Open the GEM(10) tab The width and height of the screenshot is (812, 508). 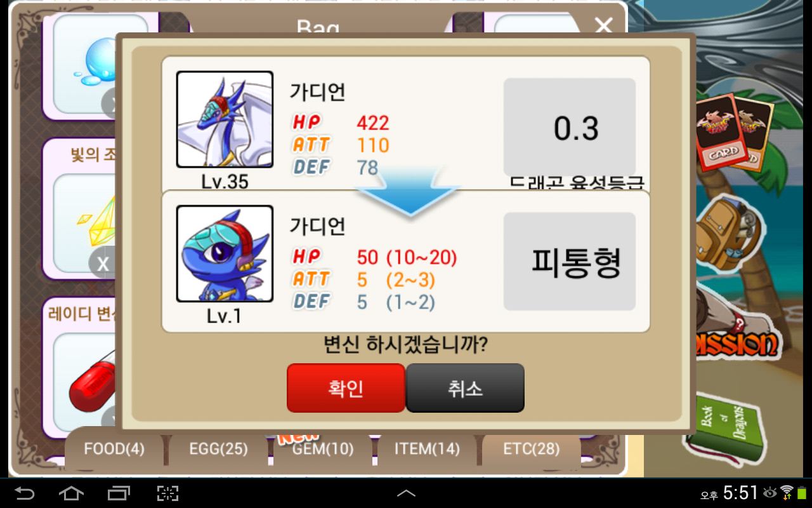[323, 449]
